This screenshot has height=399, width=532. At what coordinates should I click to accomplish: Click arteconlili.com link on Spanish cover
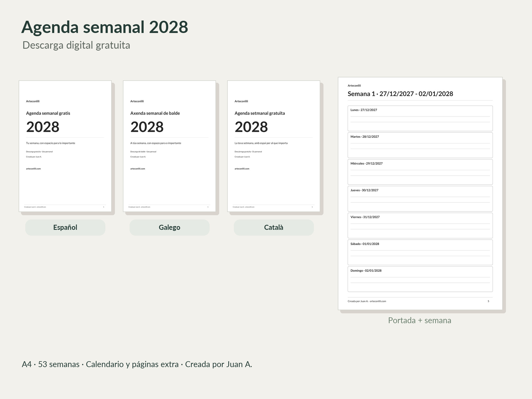coord(33,169)
